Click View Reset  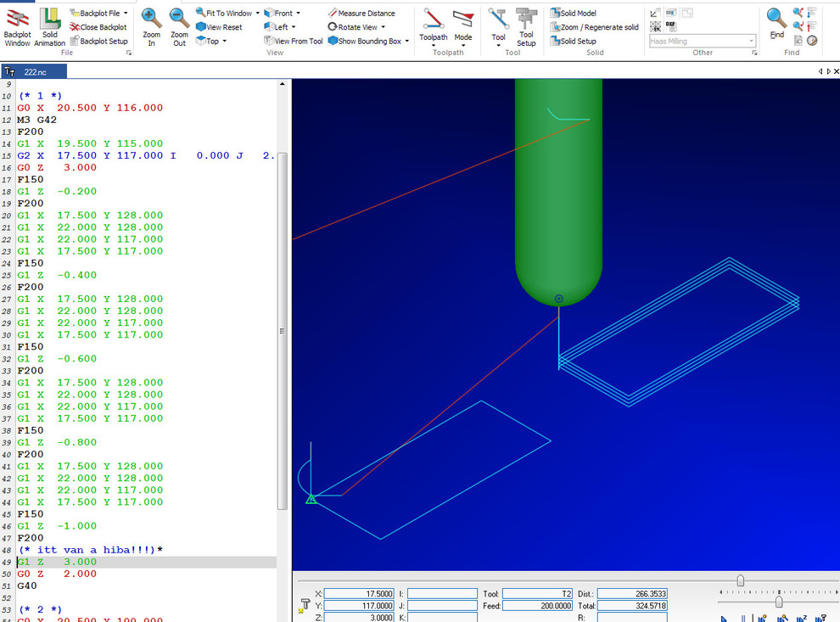[219, 27]
